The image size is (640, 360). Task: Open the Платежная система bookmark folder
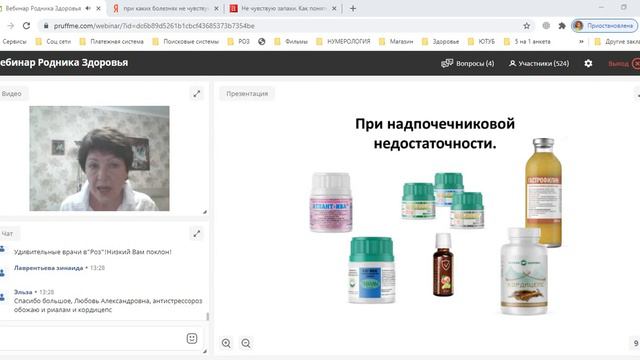coord(112,42)
